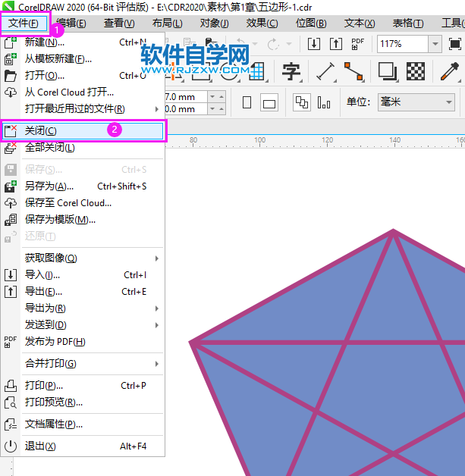The height and width of the screenshot is (476, 465).
Task: Open the undo history dropdown arrow
Action: pyautogui.click(x=255, y=44)
